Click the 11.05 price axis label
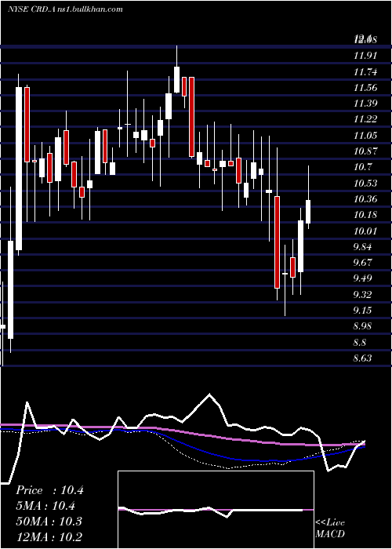The height and width of the screenshot is (549, 392). pos(365,135)
